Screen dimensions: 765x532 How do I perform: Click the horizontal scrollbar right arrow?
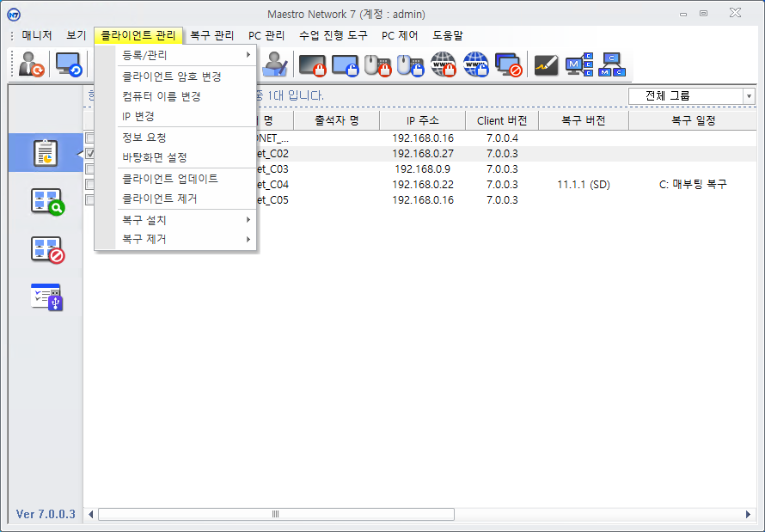(x=748, y=514)
